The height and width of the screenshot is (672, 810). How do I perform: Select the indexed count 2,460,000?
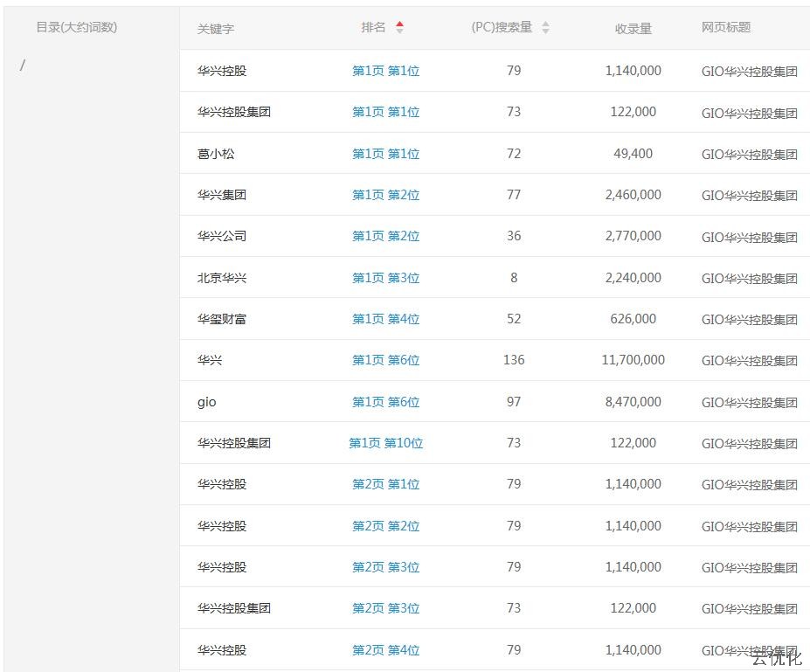633,195
